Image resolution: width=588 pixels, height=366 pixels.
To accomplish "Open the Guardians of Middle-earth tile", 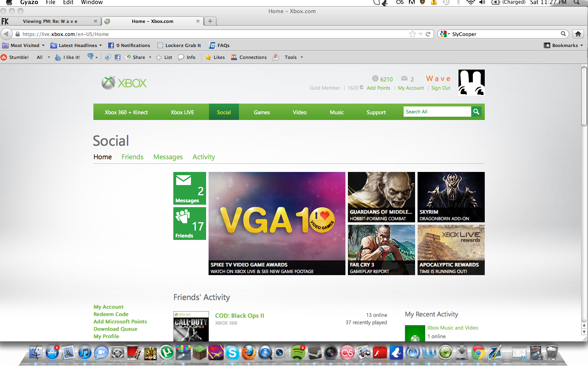I will (381, 197).
